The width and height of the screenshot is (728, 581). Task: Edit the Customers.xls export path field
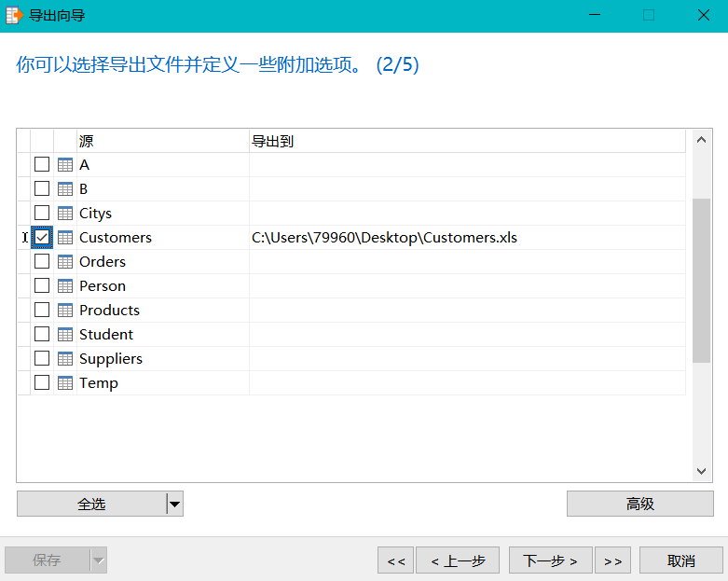point(467,238)
